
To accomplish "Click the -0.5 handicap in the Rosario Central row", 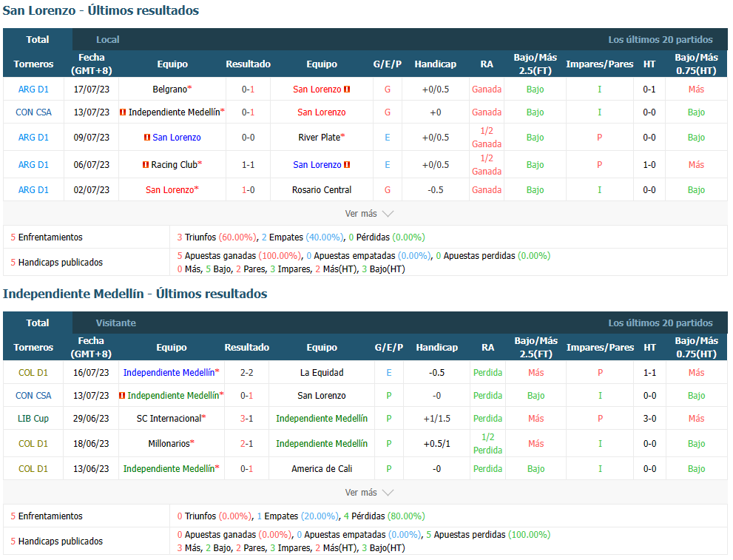I will (435, 190).
